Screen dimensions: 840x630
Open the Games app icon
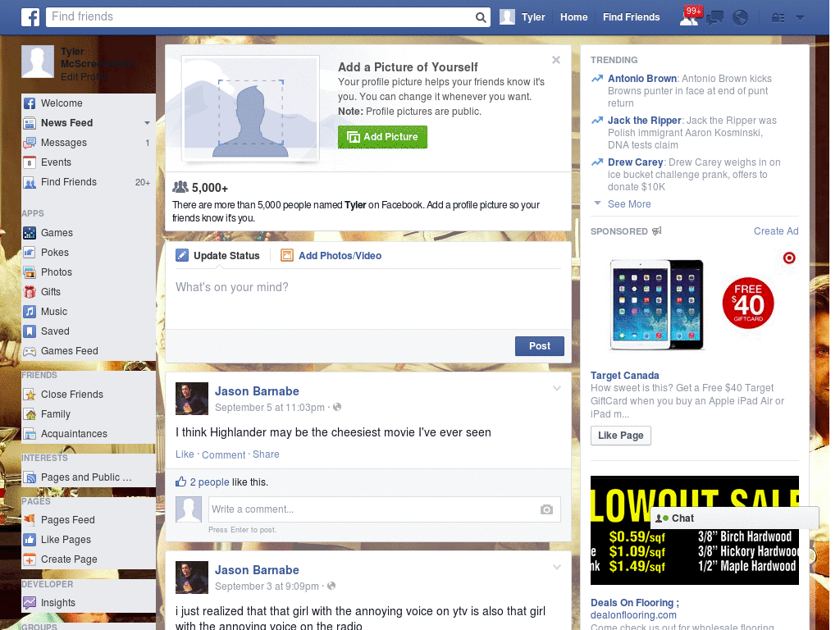[30, 233]
